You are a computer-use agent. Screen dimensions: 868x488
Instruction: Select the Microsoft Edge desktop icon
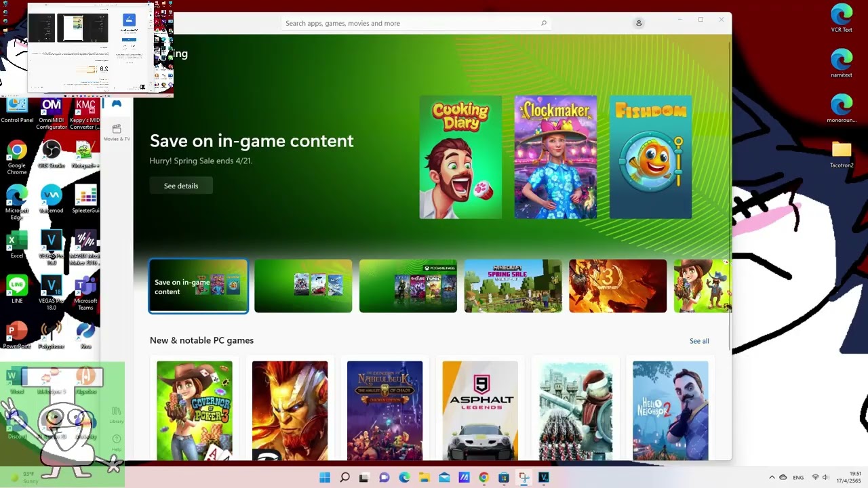pos(17,203)
